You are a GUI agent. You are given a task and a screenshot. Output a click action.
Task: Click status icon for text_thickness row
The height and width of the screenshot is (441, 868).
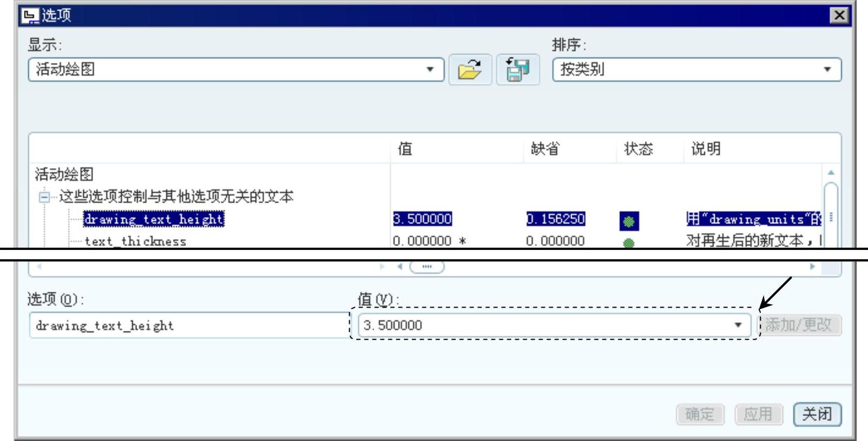click(x=629, y=243)
